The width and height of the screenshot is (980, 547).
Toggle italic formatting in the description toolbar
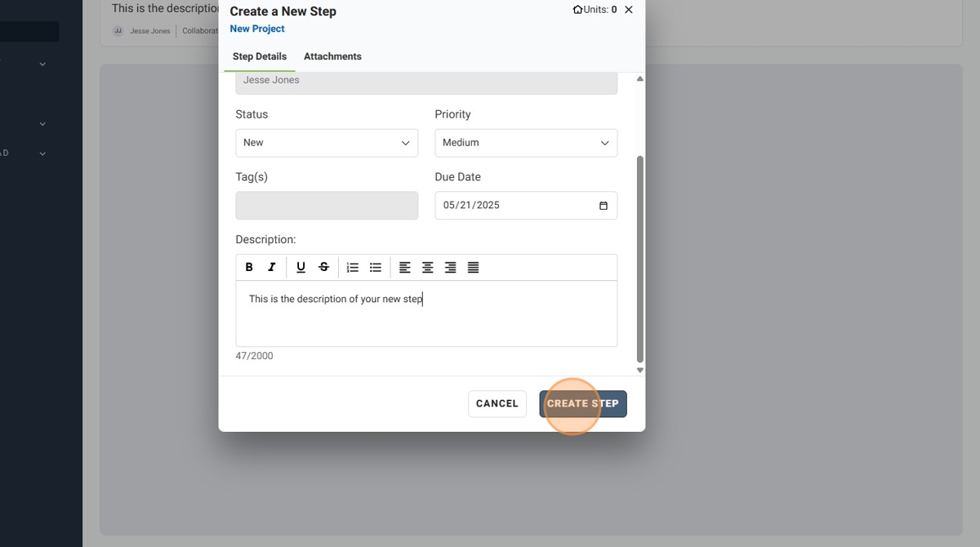[x=272, y=267]
